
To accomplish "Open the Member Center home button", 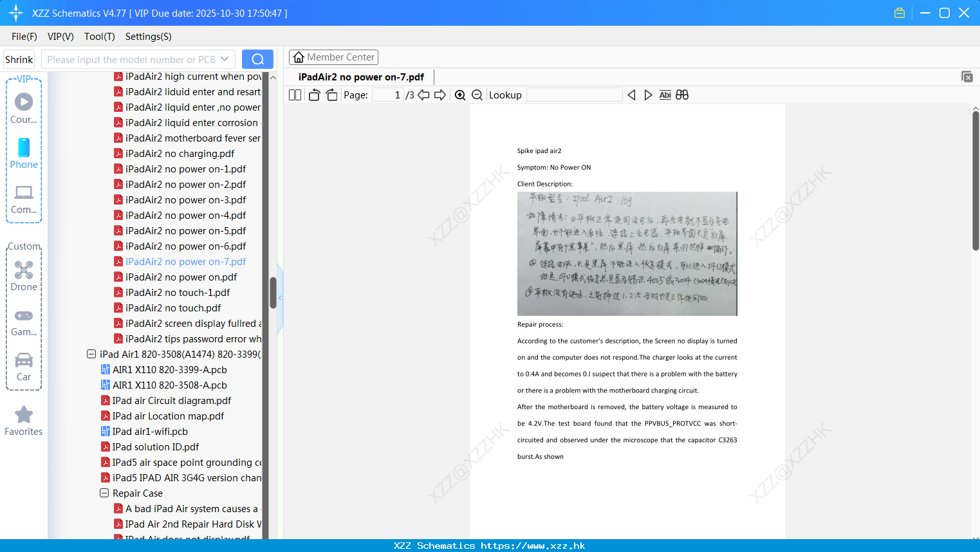I will [x=333, y=57].
